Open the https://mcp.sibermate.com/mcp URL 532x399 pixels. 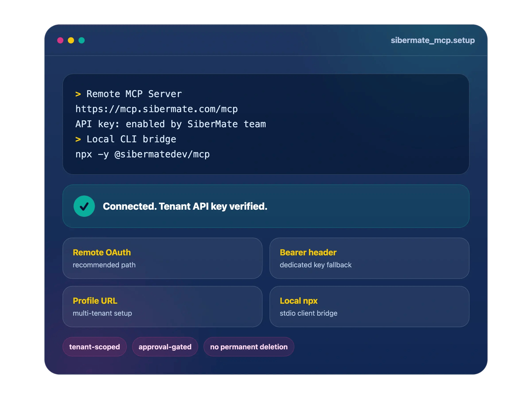pyautogui.click(x=156, y=109)
